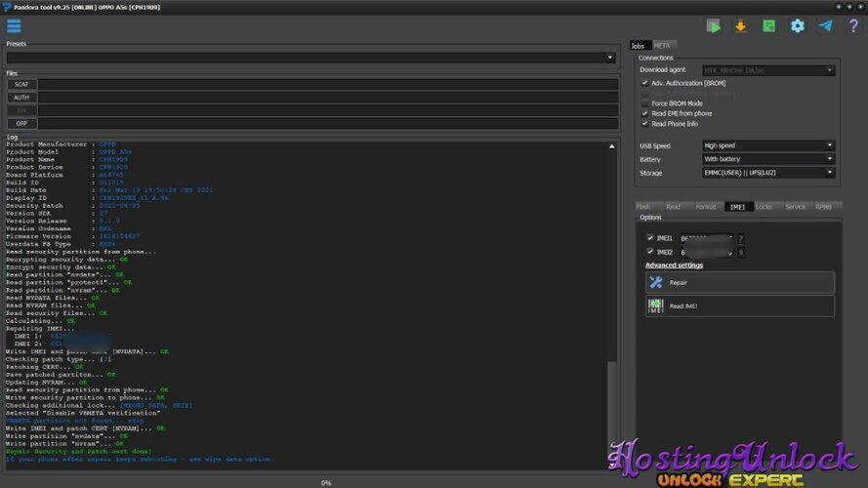Open the Locks tab
Screen dimensions: 868x488
click(764, 207)
